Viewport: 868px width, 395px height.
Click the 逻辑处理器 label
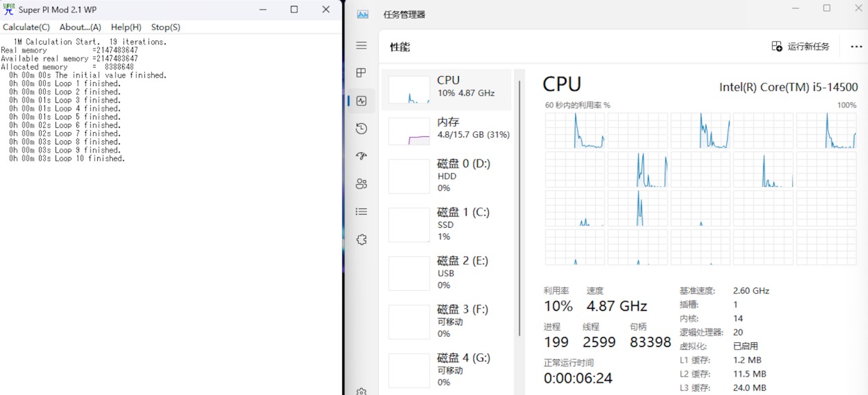[x=701, y=332]
